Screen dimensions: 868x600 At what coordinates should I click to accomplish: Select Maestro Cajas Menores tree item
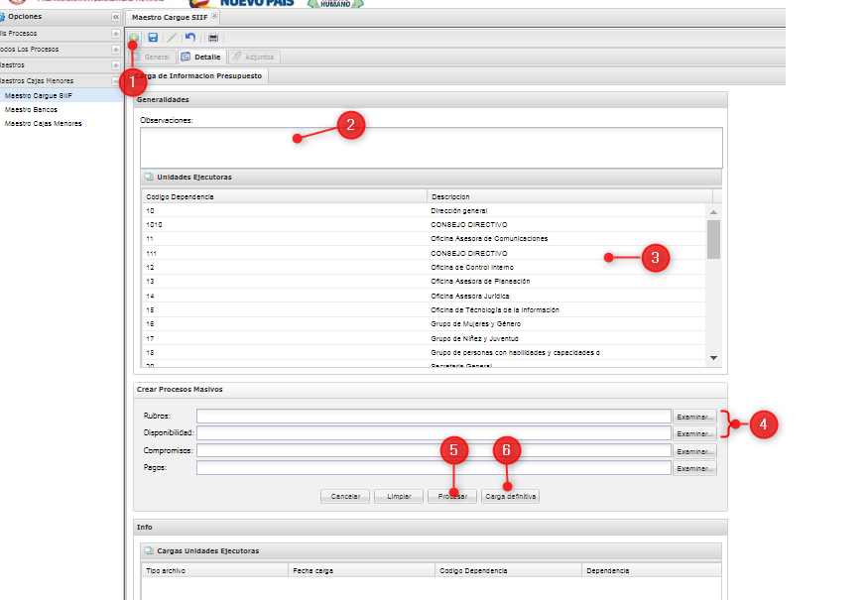[43, 123]
